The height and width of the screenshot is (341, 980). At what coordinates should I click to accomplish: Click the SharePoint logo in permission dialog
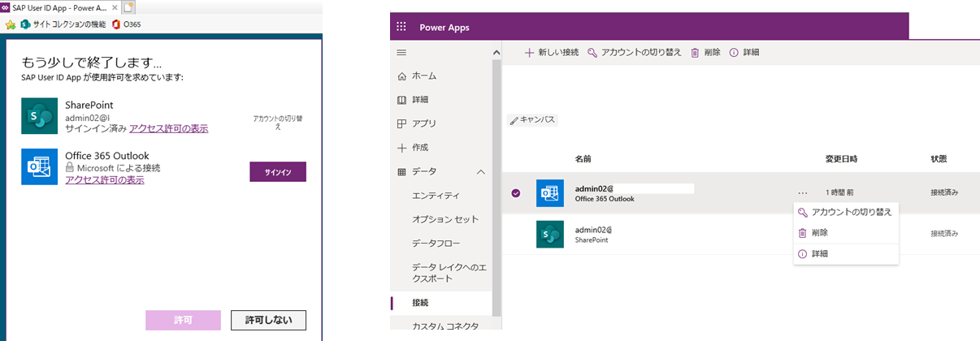[x=39, y=116]
